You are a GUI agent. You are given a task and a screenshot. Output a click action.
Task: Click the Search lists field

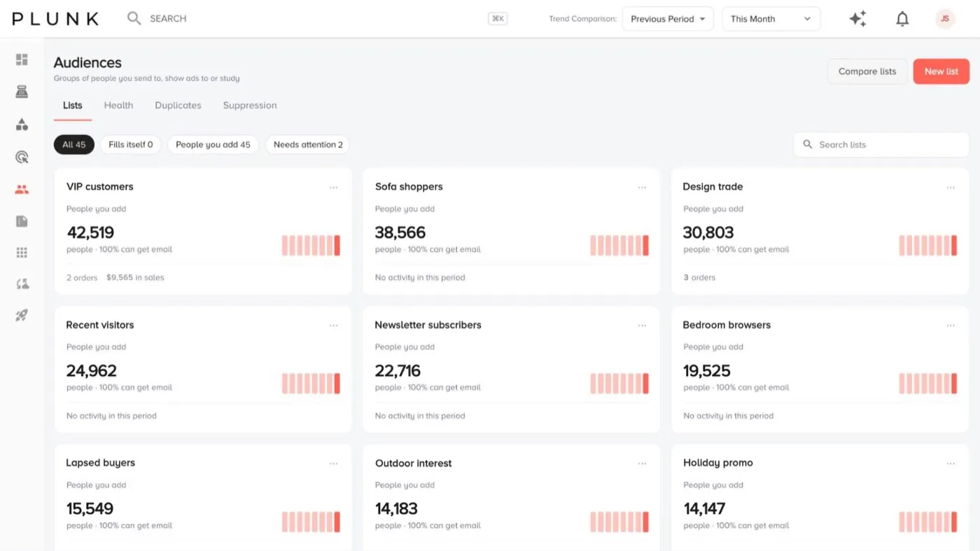tap(881, 145)
